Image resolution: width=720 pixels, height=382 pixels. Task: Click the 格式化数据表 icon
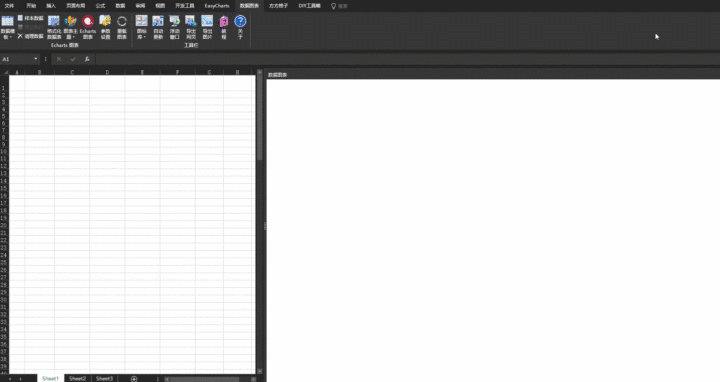coord(54,27)
